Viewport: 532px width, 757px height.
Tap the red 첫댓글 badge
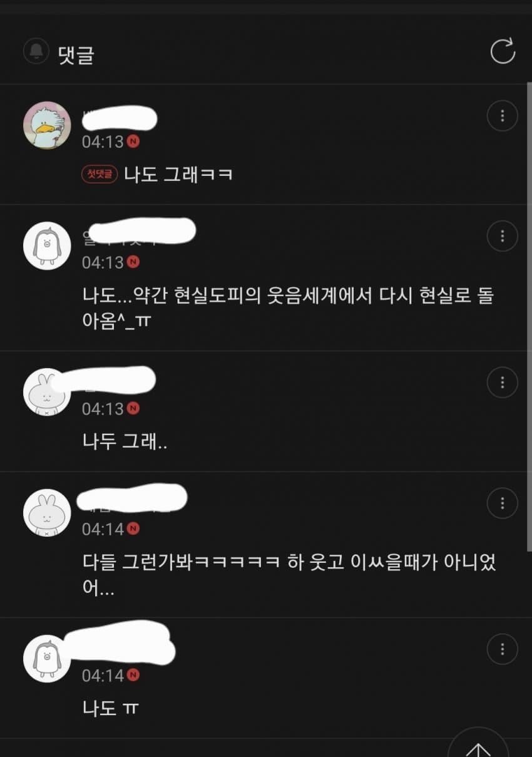pyautogui.click(x=100, y=175)
